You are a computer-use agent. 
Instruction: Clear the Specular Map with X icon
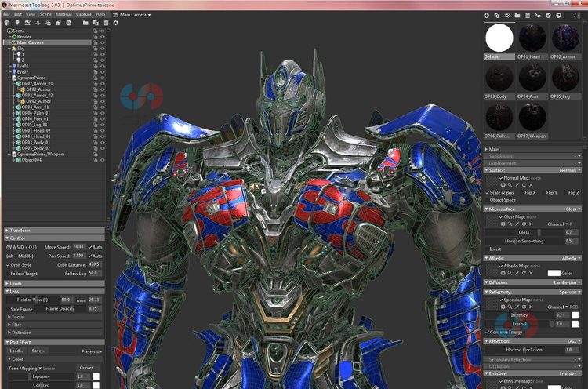point(531,307)
